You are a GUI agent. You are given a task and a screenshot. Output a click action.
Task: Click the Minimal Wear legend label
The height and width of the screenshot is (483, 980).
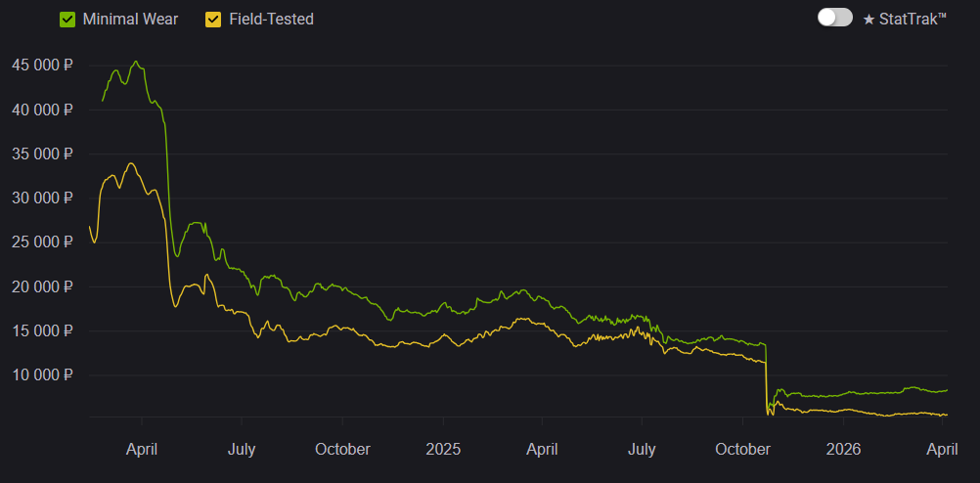[x=131, y=20]
